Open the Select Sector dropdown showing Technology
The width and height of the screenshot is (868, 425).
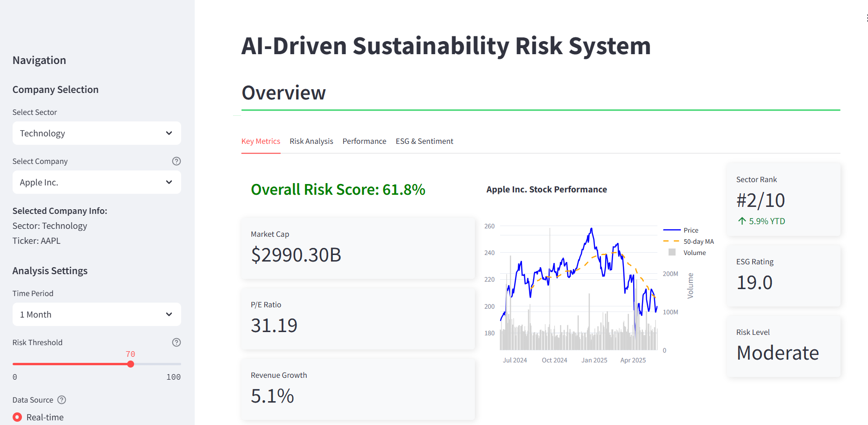97,133
